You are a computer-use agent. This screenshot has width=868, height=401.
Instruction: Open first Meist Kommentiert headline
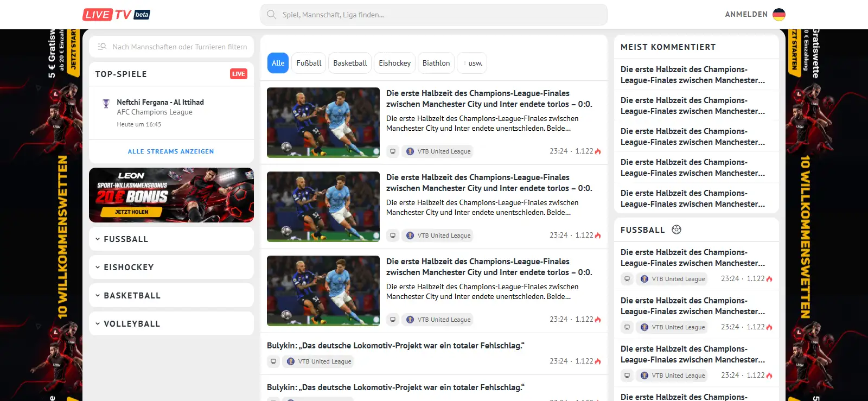point(693,75)
